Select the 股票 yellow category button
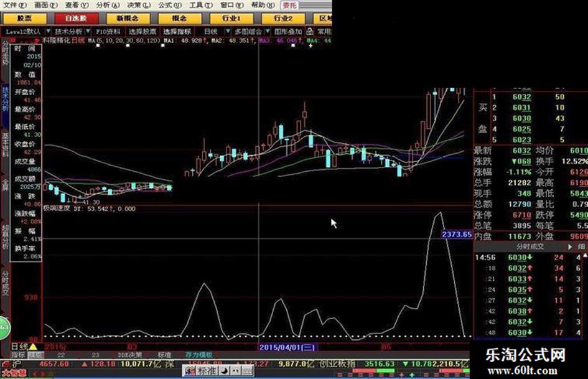Screen dimensions: 588x379 click(x=25, y=18)
